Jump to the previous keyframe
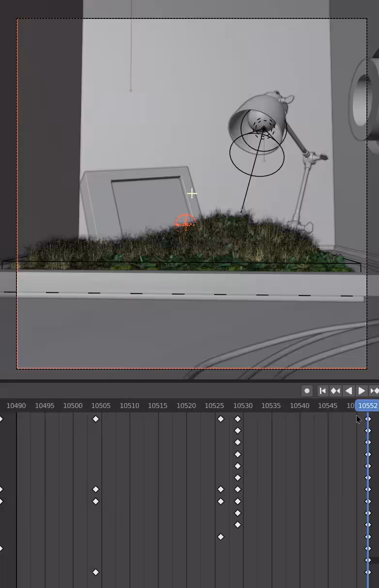 click(x=335, y=391)
